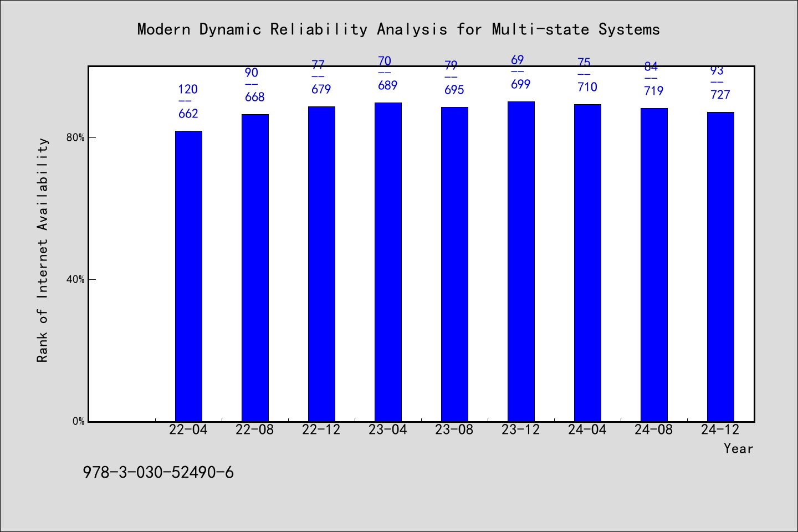Select the 22-08 bar
798x532 pixels.
pos(255,268)
